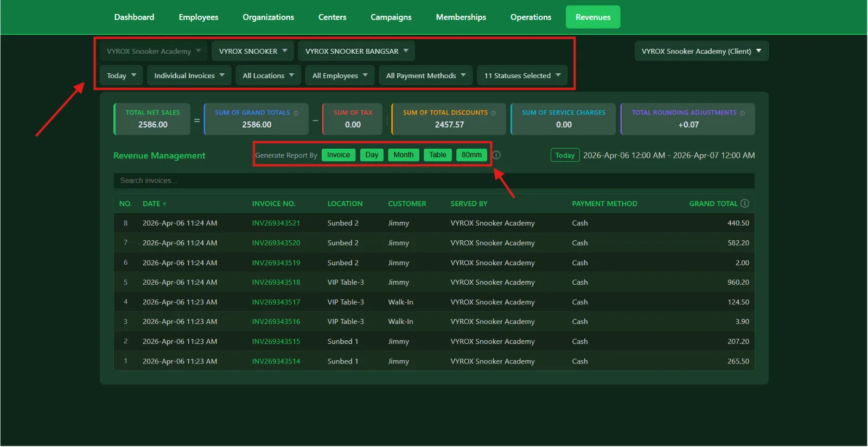Open the Operations tab
Screen dimensions: 868x447
pos(531,17)
